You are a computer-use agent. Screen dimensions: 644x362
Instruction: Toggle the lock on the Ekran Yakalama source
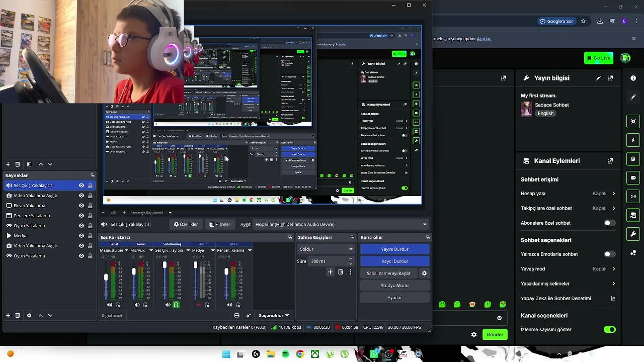[x=90, y=206]
